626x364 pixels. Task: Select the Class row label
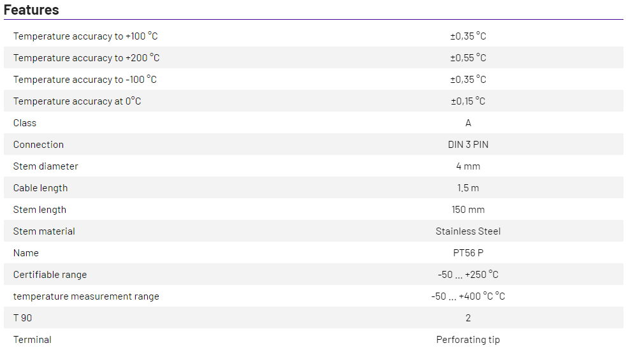click(25, 123)
